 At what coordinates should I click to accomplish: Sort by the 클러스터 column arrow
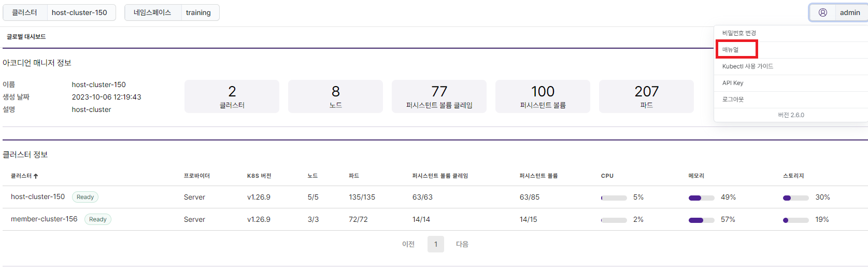tap(36, 176)
